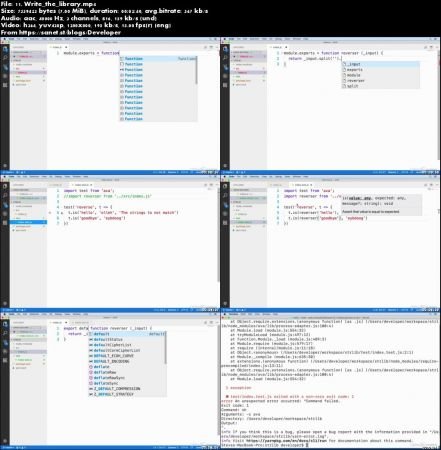Select 'module' suggestion in top-right frame
This screenshot has height=450, width=441.
tap(380, 75)
